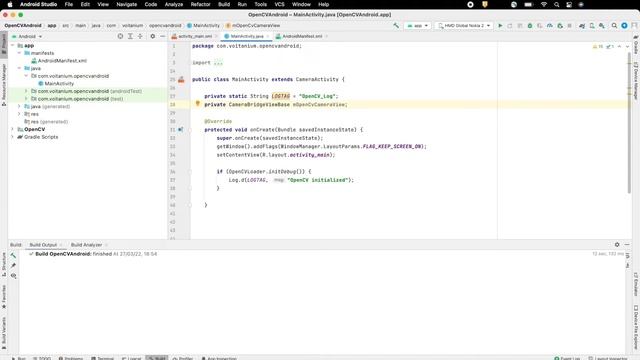Select the Build Analyzer tab

coord(87,245)
